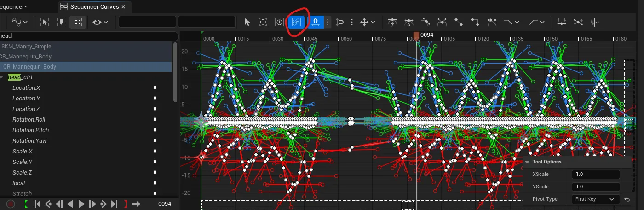Set playback start with green bracket
The image size is (644, 210).
(26, 204)
